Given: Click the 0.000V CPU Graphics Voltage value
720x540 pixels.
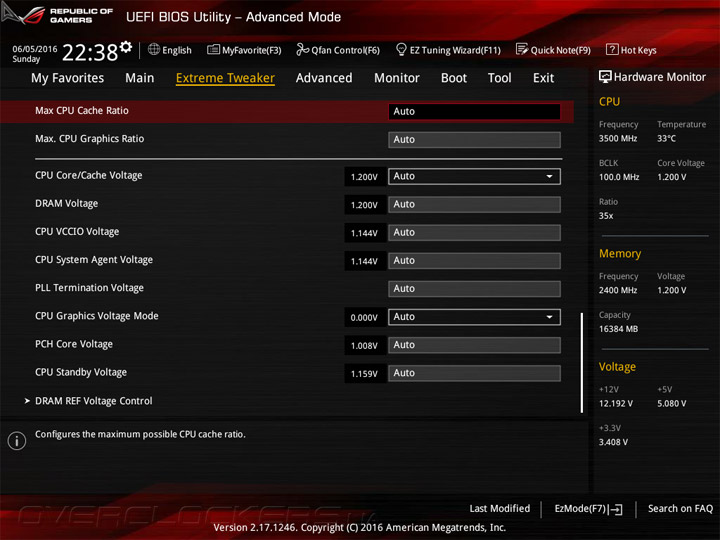Looking at the screenshot, I should pyautogui.click(x=364, y=317).
